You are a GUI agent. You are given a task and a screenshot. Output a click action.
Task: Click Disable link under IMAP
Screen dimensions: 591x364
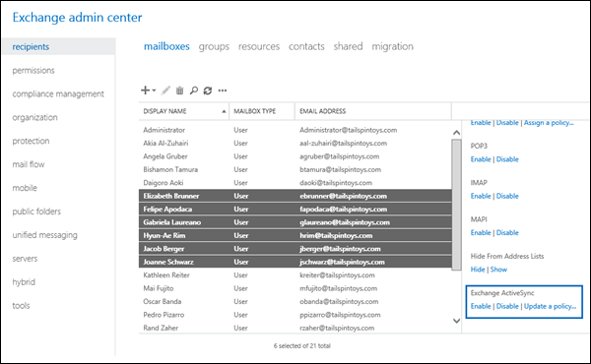[x=507, y=196]
